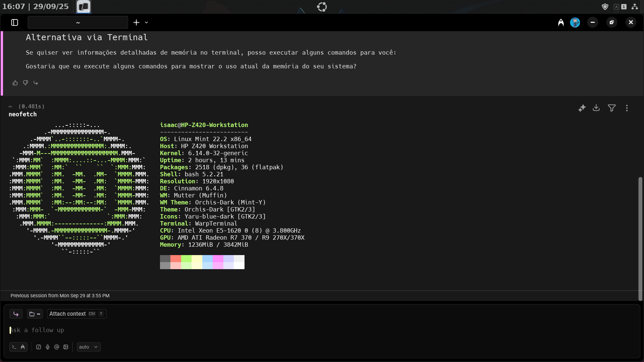This screenshot has width=644, height=362.
Task: Give thumbs down to the AI response
Action: (25, 83)
